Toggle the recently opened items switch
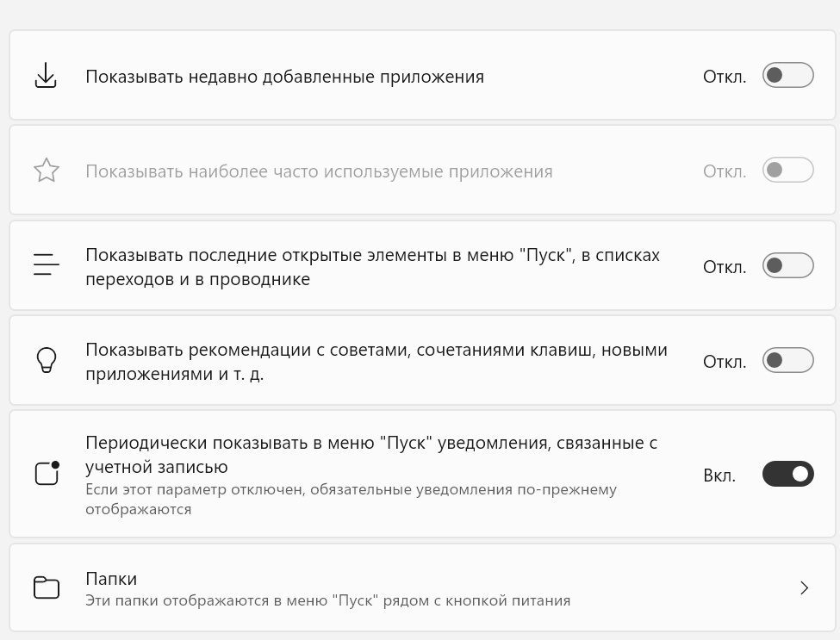This screenshot has width=840, height=640. [787, 265]
